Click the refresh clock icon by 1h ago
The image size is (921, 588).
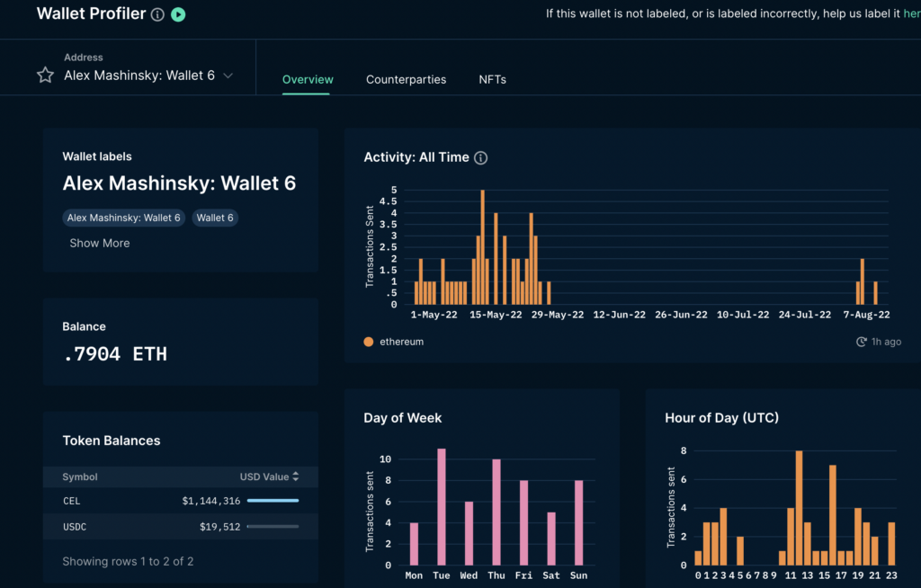tap(861, 343)
